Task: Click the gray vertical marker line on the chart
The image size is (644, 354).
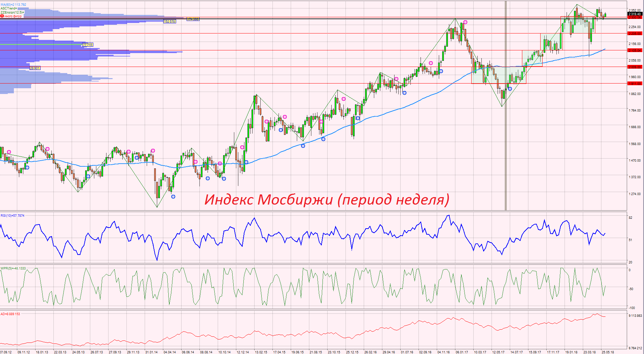Action: [506, 105]
